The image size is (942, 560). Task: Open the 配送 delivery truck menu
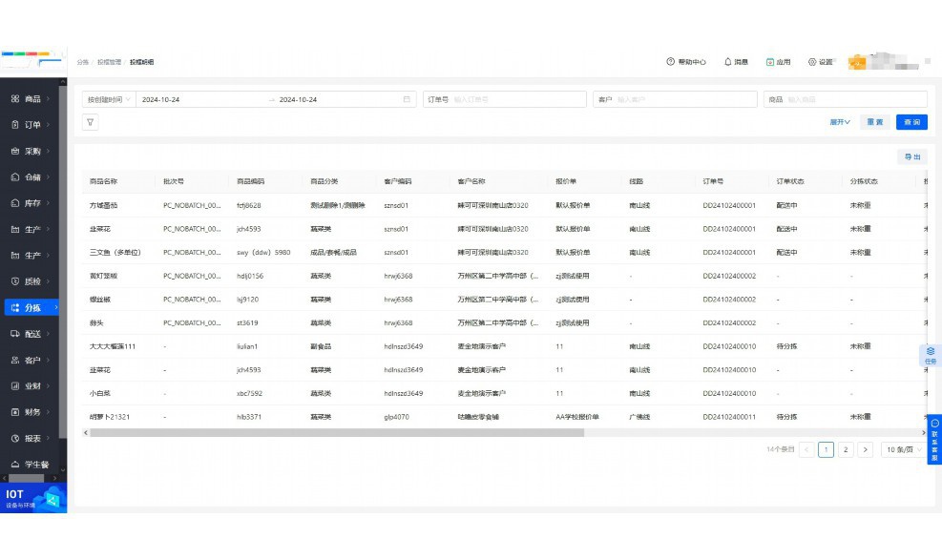coord(32,334)
